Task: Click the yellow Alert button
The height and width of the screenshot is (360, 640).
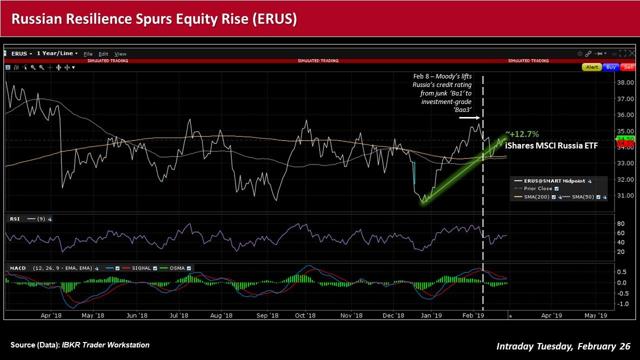Action: pyautogui.click(x=592, y=67)
